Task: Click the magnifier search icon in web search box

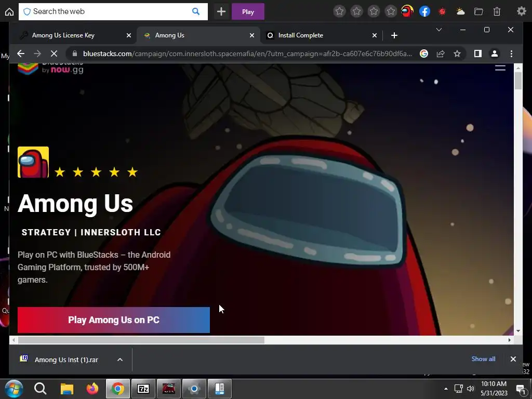Action: [196, 11]
